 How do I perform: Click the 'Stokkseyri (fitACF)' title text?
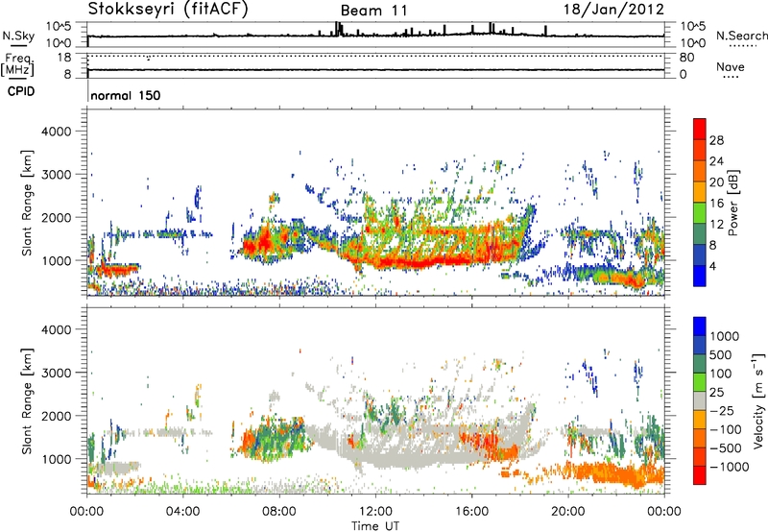coord(168,9)
